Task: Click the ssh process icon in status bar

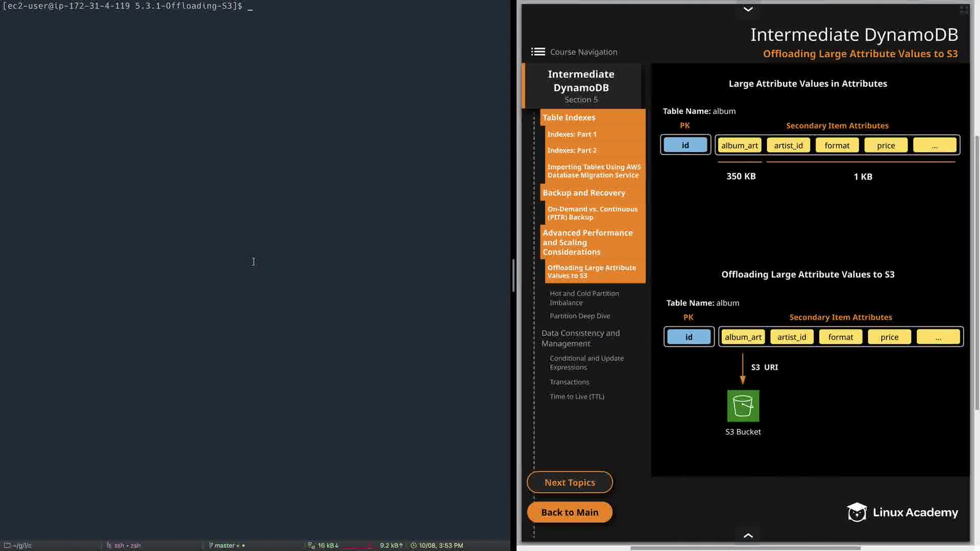Action: click(x=109, y=545)
